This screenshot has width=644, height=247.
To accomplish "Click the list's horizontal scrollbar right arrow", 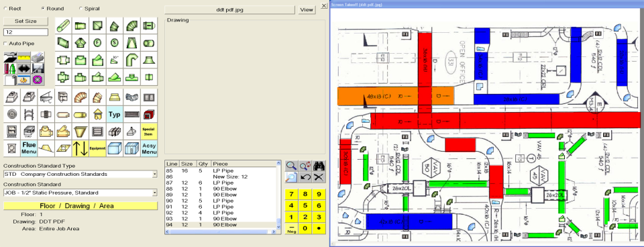I will [274, 232].
